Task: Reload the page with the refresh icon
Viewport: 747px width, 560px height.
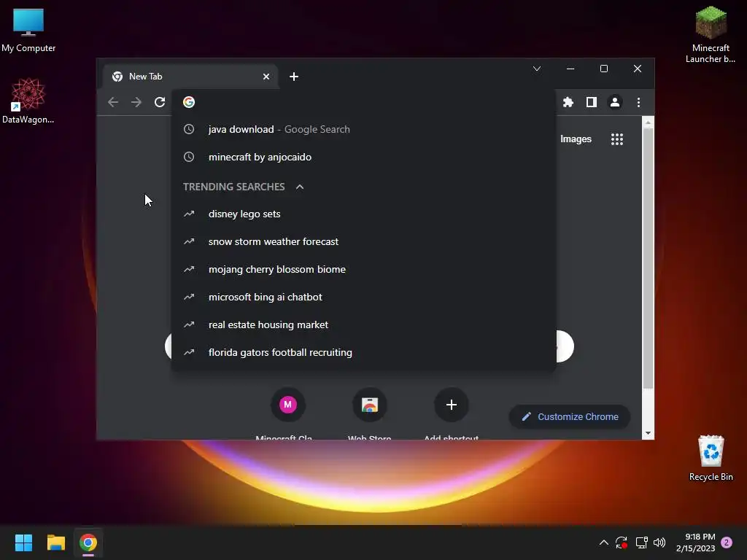Action: (160, 102)
